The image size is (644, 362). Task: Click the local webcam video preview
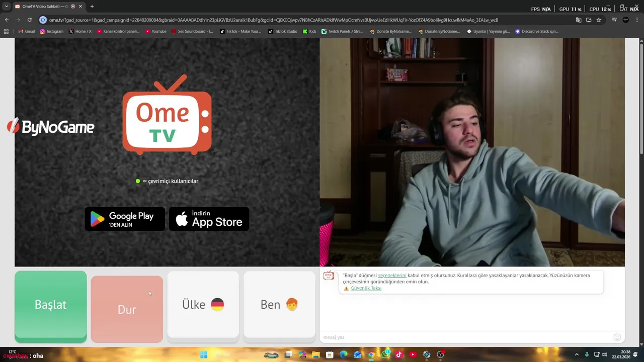pyautogui.click(x=472, y=152)
